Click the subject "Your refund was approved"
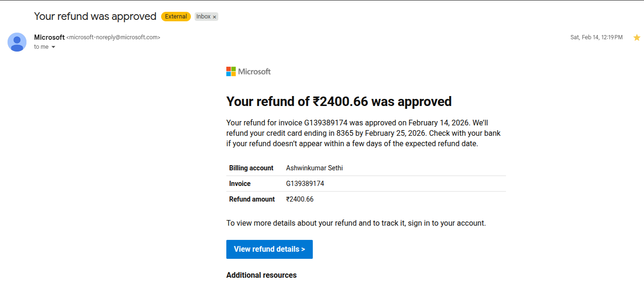 point(95,17)
